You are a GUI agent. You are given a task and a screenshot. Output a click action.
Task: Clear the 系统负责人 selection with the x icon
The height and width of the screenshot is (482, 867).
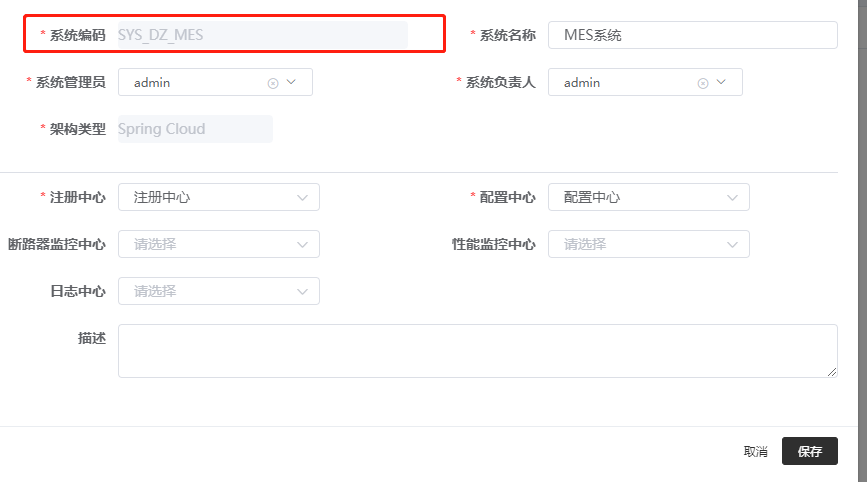pos(703,83)
